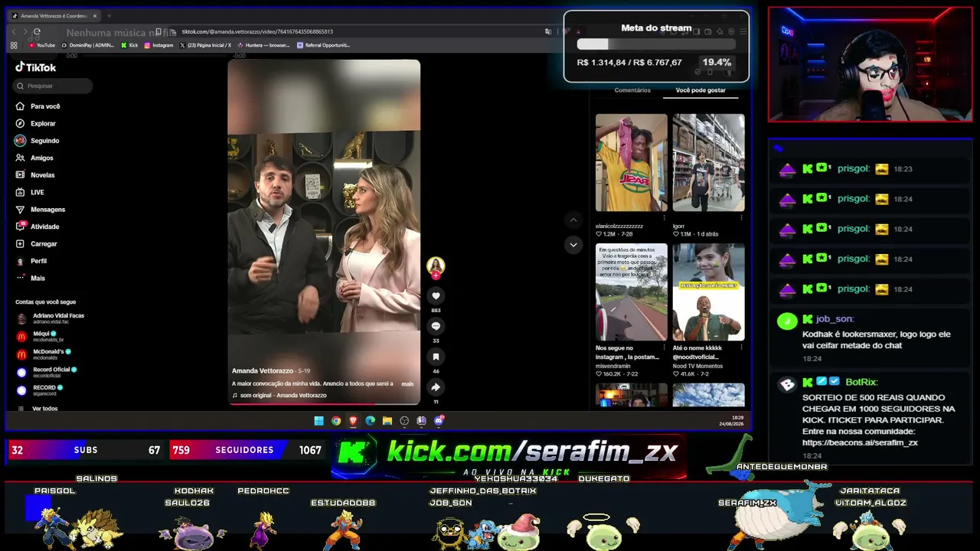Go back in the browser
This screenshot has height=551, width=980.
(x=14, y=31)
